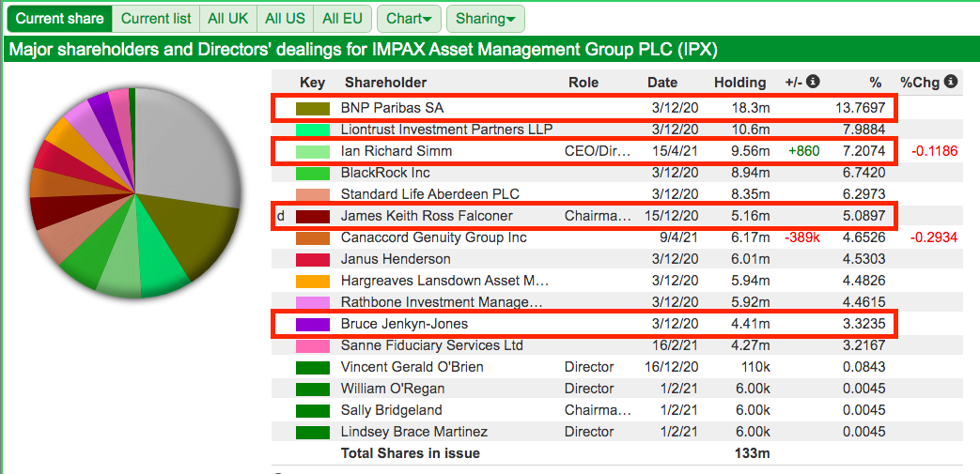Click the Canaccord Genuity key swatch
The width and height of the screenshot is (980, 474).
(313, 237)
